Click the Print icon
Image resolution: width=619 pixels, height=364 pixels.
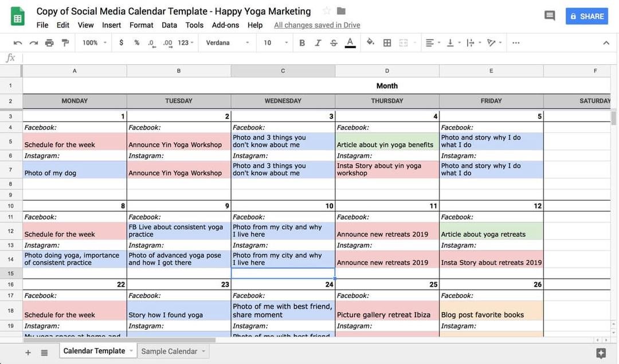tap(49, 43)
